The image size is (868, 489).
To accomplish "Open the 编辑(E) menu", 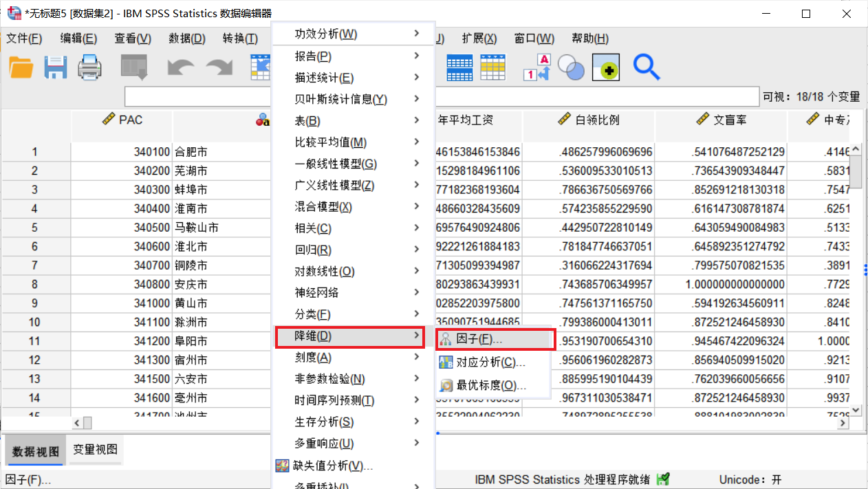I will [78, 39].
